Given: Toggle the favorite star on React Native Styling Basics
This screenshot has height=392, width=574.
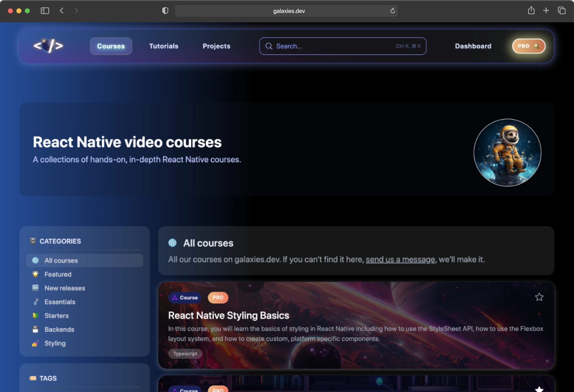Looking at the screenshot, I should coord(539,297).
